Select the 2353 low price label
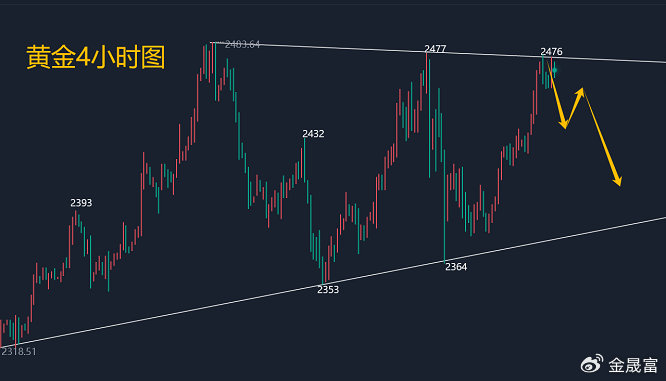This screenshot has height=381, width=666. [328, 290]
